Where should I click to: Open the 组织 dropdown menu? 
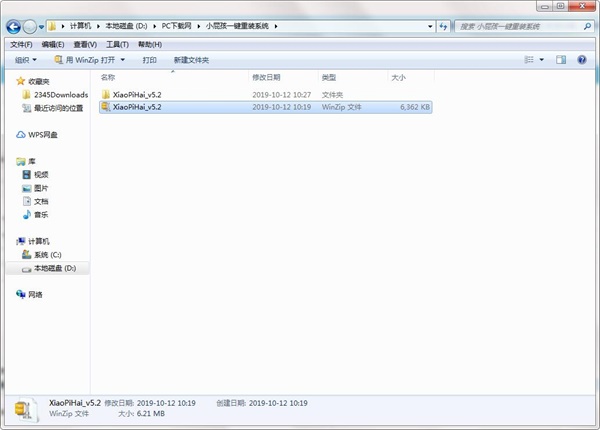click(x=26, y=60)
